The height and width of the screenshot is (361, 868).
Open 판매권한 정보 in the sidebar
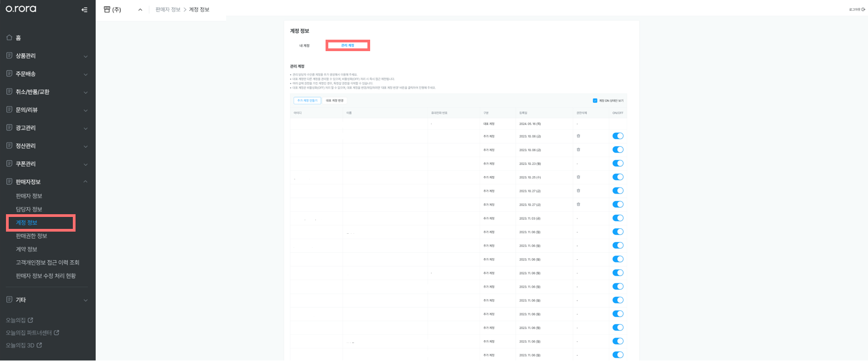[x=32, y=236]
